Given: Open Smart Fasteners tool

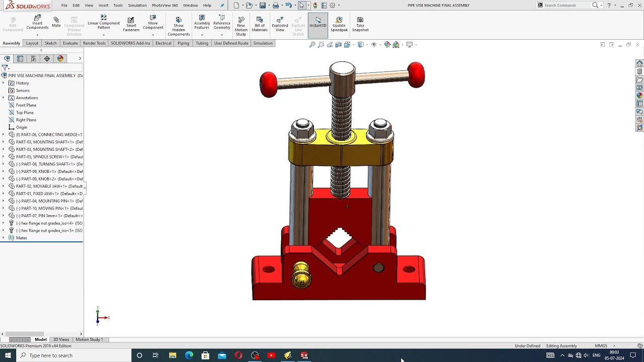Looking at the screenshot, I should pos(131,24).
